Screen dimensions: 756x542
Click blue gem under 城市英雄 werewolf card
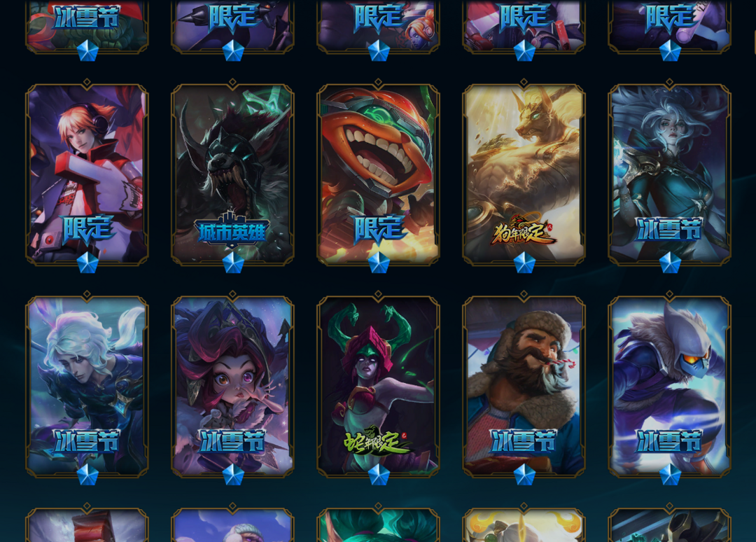pos(233,263)
